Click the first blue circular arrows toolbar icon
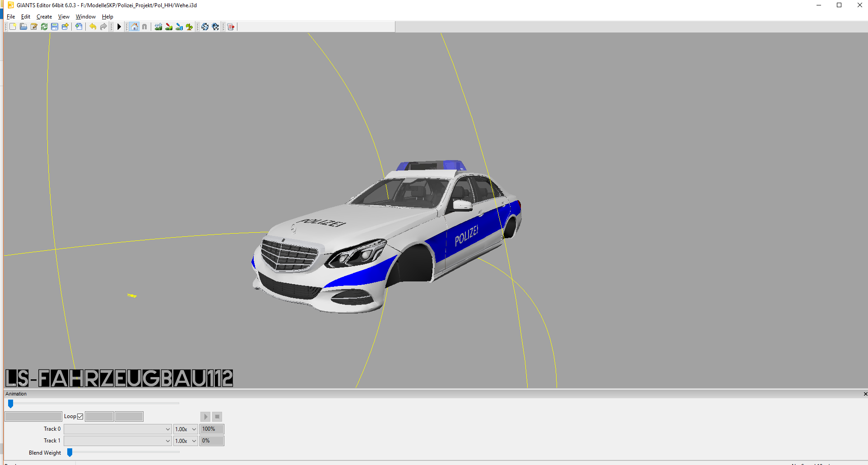Viewport: 868px width, 465px height. click(205, 27)
